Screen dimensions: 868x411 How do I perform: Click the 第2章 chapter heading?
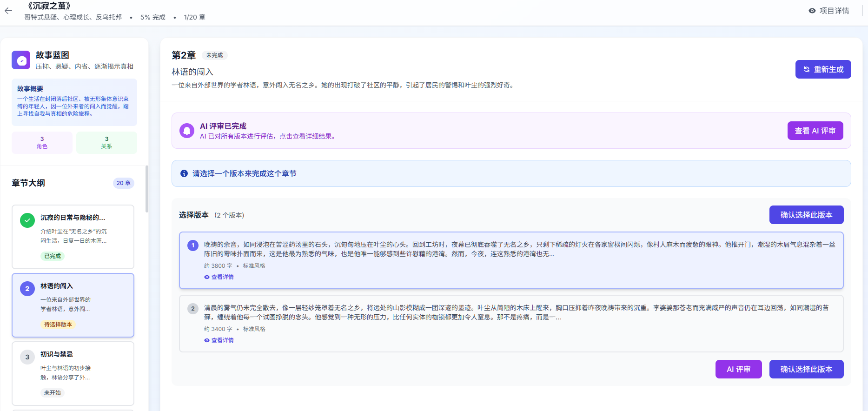(184, 55)
